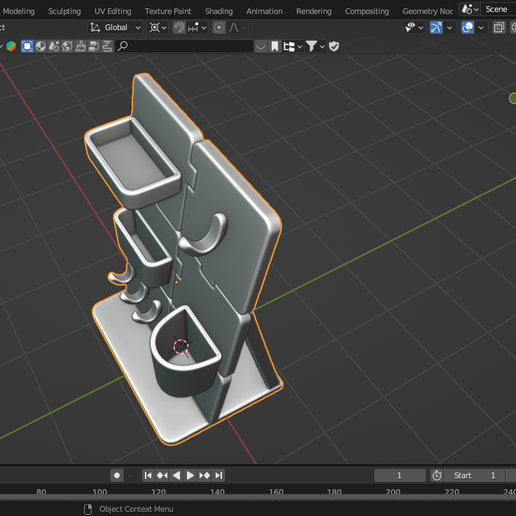Image resolution: width=516 pixels, height=516 pixels.
Task: Click the orange object origin dot
Action: [176, 282]
